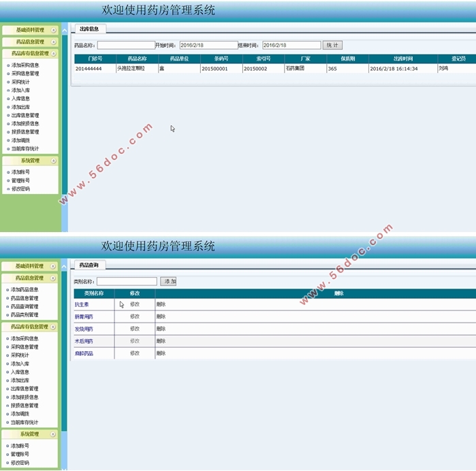Open 添加报损信息 on 出库信息 screen sidebar
Viewport: 476px width, 471px height.
click(x=25, y=123)
